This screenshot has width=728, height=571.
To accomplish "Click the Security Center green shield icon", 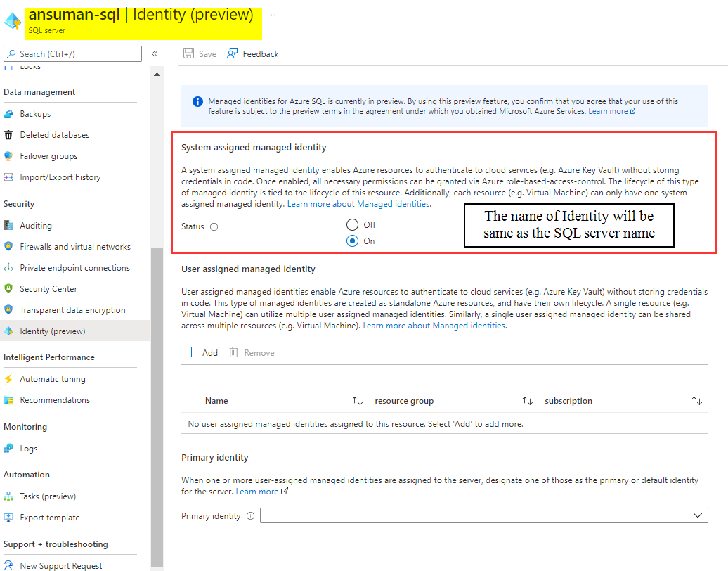I will coord(8,288).
